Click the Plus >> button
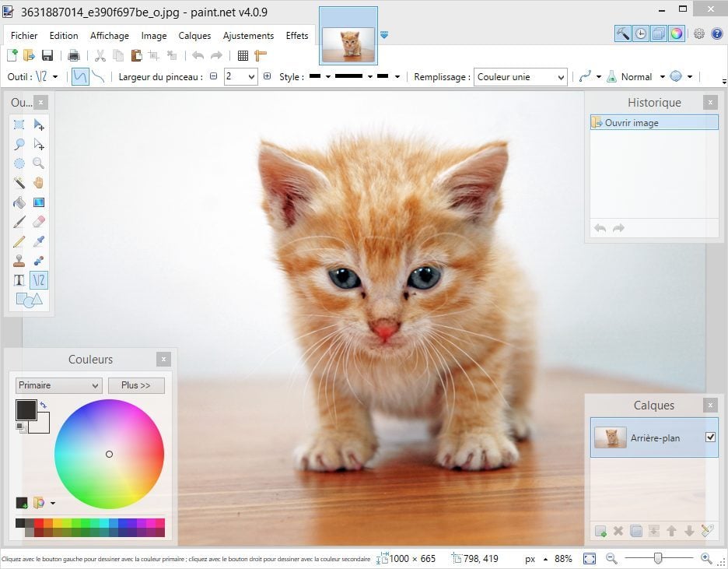Image resolution: width=728 pixels, height=569 pixels. (136, 385)
